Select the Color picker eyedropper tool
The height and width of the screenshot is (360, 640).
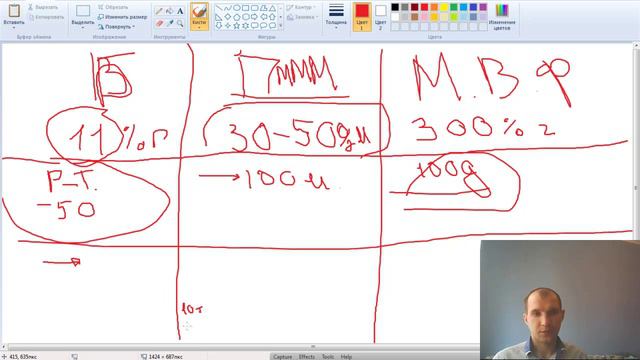169,24
